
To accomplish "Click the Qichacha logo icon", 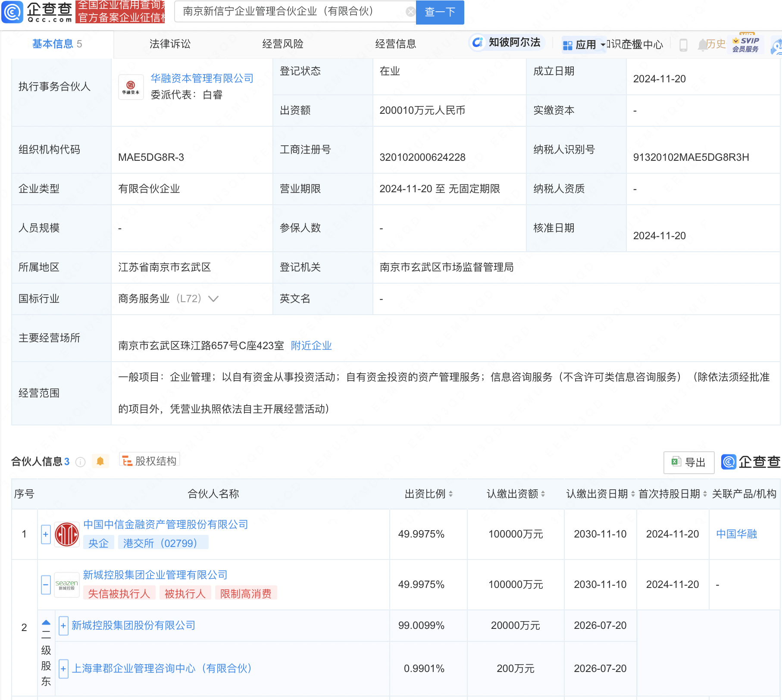I will [12, 12].
